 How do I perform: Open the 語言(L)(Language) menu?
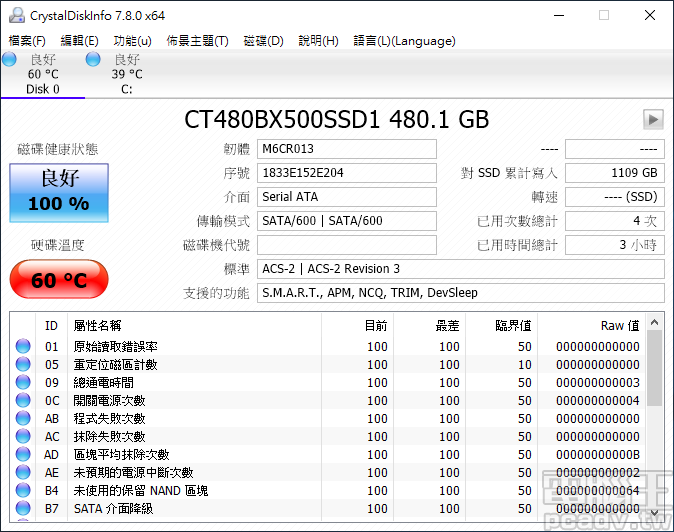click(404, 41)
